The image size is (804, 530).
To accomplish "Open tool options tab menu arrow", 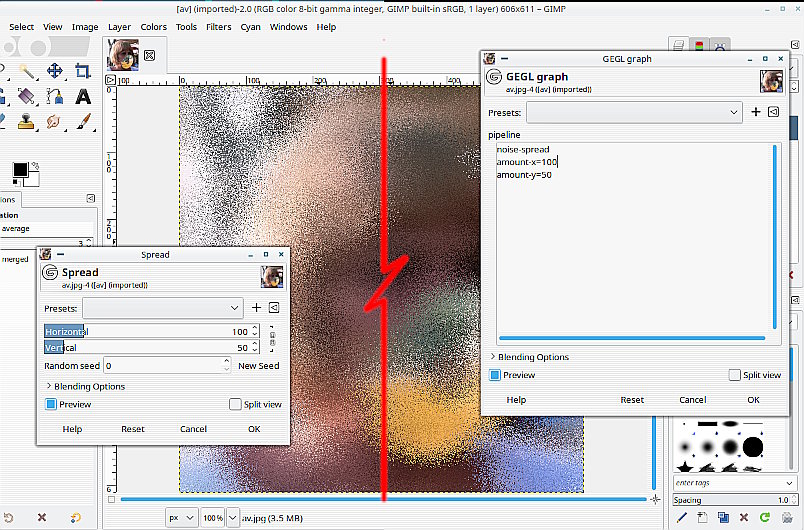I will pyautogui.click(x=90, y=198).
